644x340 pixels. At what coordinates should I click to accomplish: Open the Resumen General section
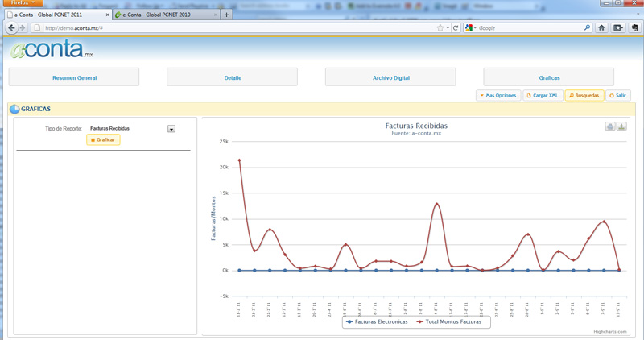point(74,77)
